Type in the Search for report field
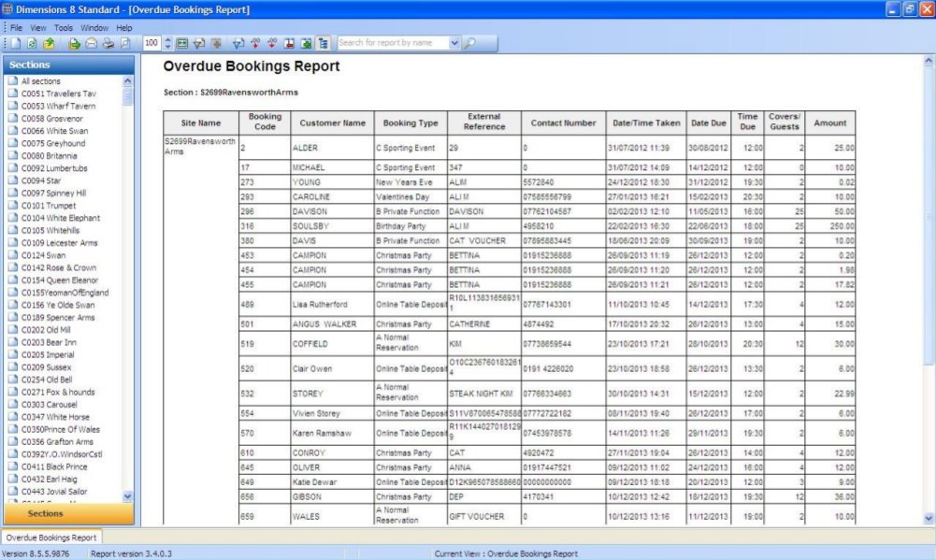 click(392, 43)
